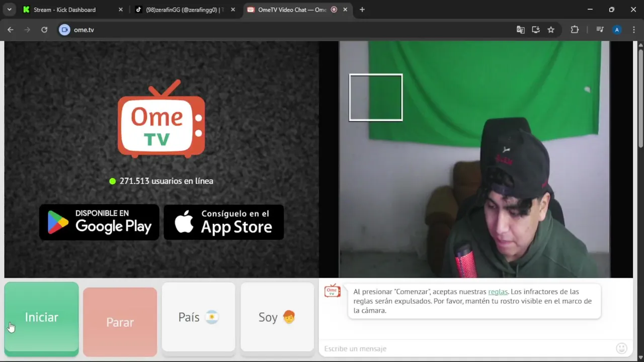
Task: Click the camera site-info icon in address bar
Action: pyautogui.click(x=64, y=30)
